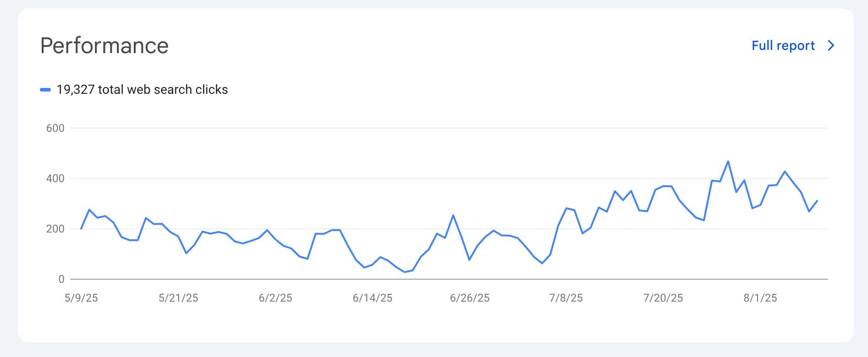Select the 6/2/25 date label
868x357 pixels.
click(275, 298)
